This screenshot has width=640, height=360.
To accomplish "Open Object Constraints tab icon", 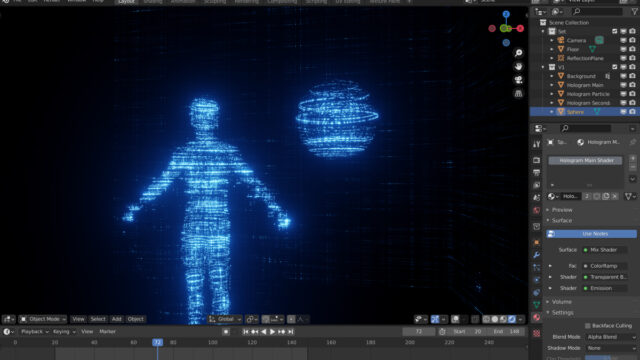I will pyautogui.click(x=536, y=292).
